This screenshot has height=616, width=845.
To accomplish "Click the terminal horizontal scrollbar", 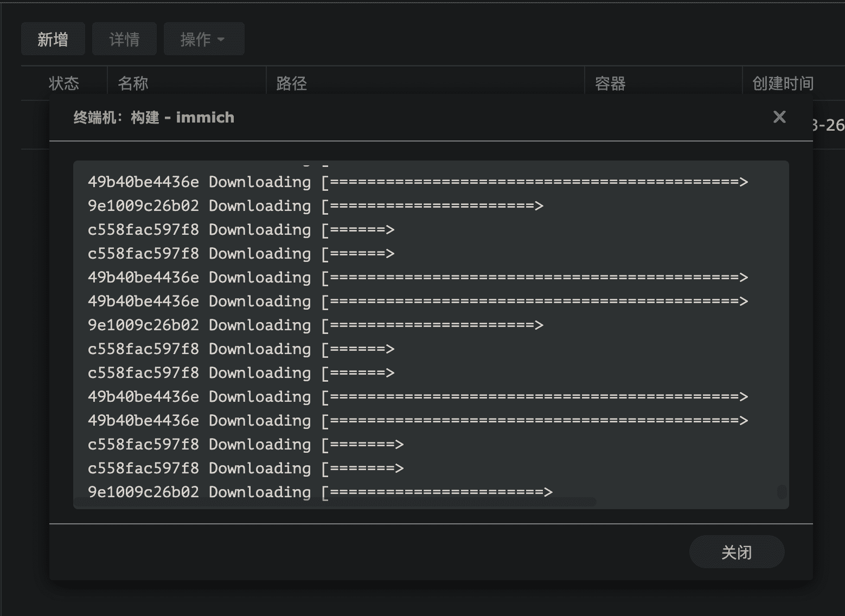I will click(335, 502).
